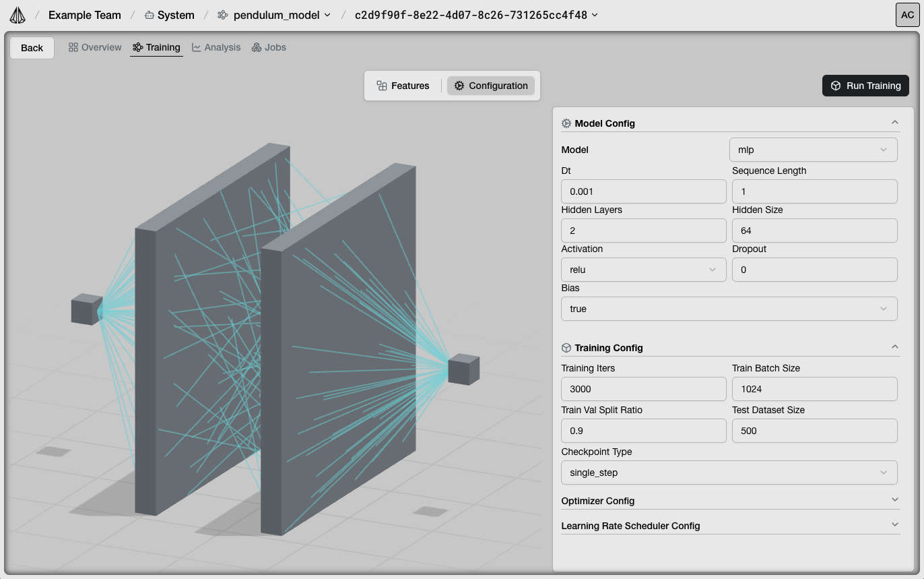924x579 pixels.
Task: Click the app logo in the breadcrumb bar
Action: tap(17, 14)
